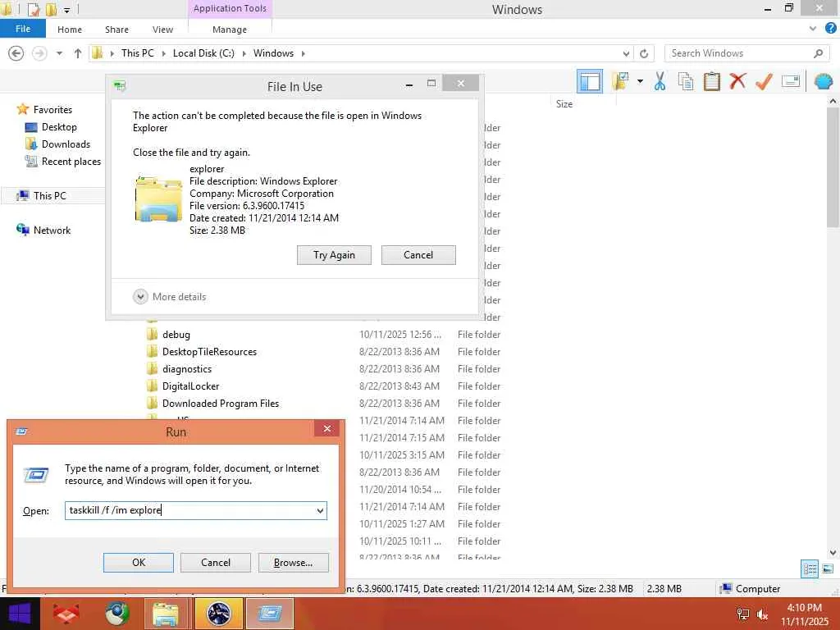Select Network in navigation pane
This screenshot has width=840, height=630.
click(52, 230)
